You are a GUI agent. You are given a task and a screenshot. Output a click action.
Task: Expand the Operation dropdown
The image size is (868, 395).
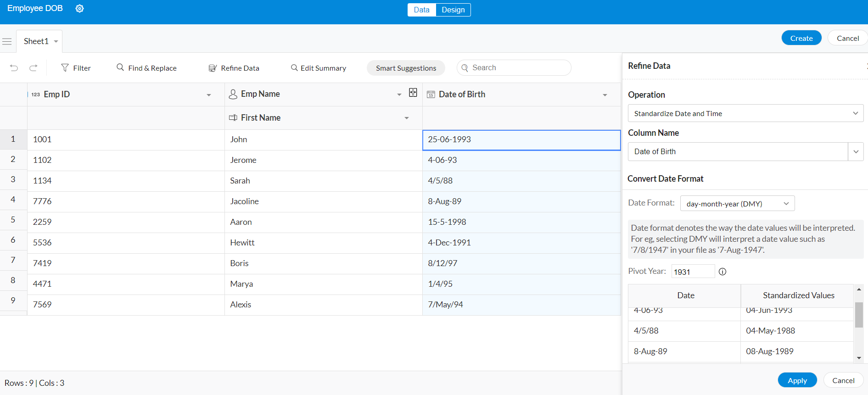click(745, 113)
